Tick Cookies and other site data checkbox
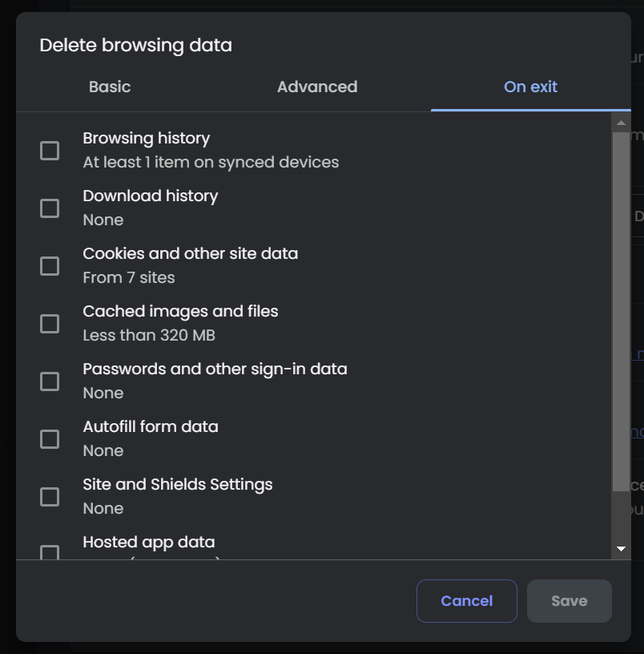This screenshot has width=644, height=654. click(x=50, y=266)
